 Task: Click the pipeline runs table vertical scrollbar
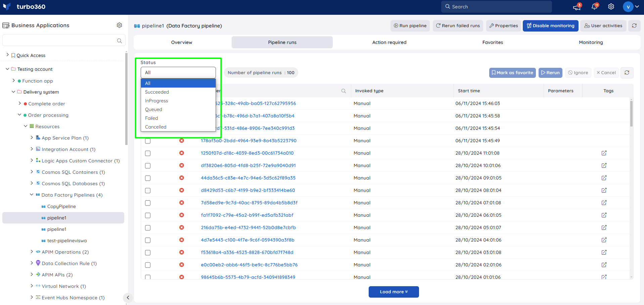(x=631, y=114)
